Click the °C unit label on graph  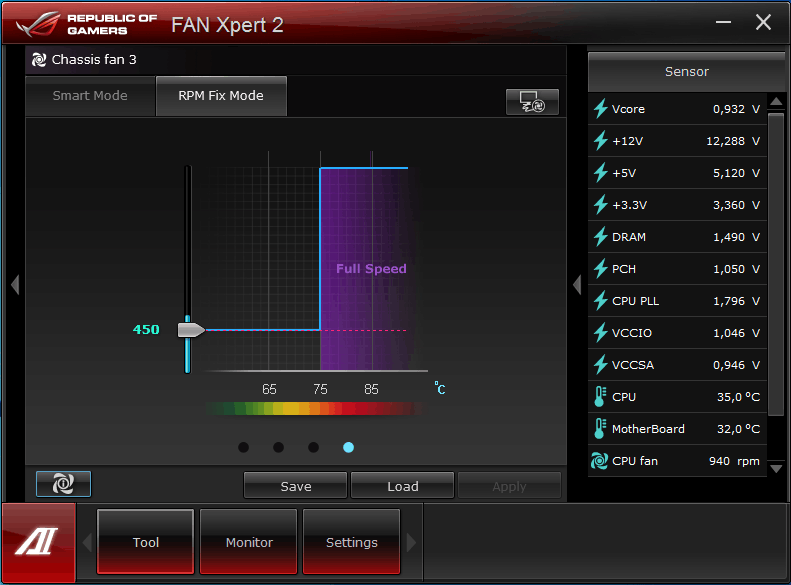click(x=440, y=388)
